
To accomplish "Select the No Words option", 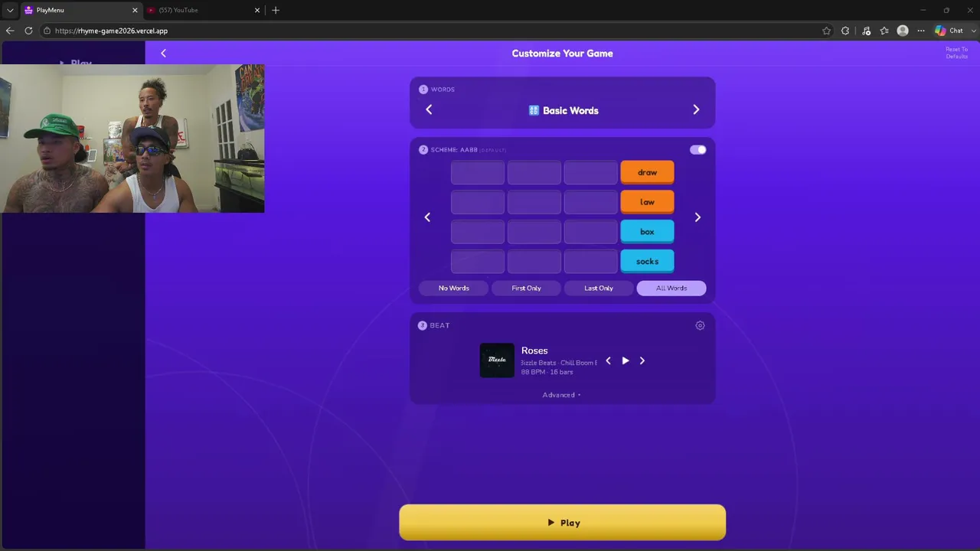I will (454, 288).
